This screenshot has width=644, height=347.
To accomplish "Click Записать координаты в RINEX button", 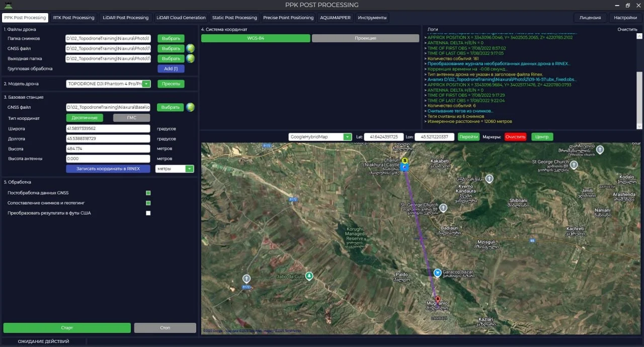I will pyautogui.click(x=108, y=169).
